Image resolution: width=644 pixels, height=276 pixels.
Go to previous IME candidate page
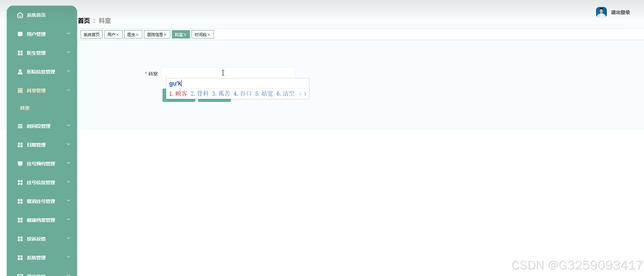300,94
